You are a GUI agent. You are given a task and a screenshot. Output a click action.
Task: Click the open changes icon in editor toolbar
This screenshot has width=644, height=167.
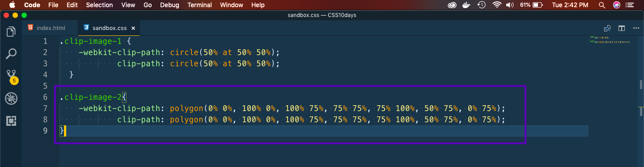(607, 28)
